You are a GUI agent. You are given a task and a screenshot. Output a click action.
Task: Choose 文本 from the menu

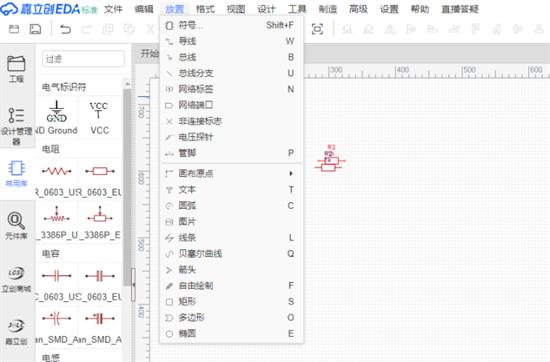232,190
